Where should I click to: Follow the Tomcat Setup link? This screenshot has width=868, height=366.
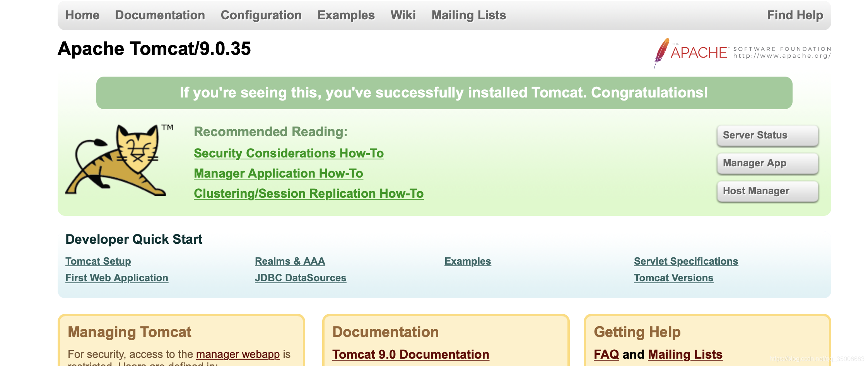click(98, 261)
